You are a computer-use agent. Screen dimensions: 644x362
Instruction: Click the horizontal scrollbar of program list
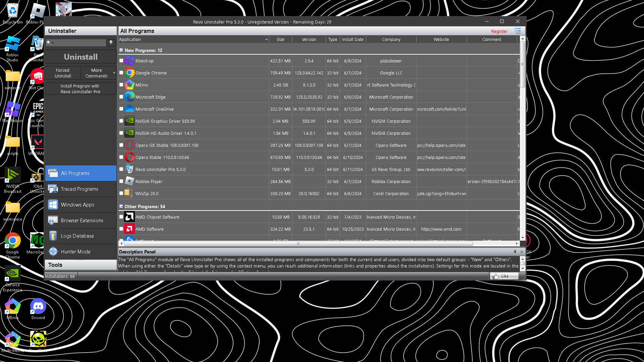coord(298,244)
